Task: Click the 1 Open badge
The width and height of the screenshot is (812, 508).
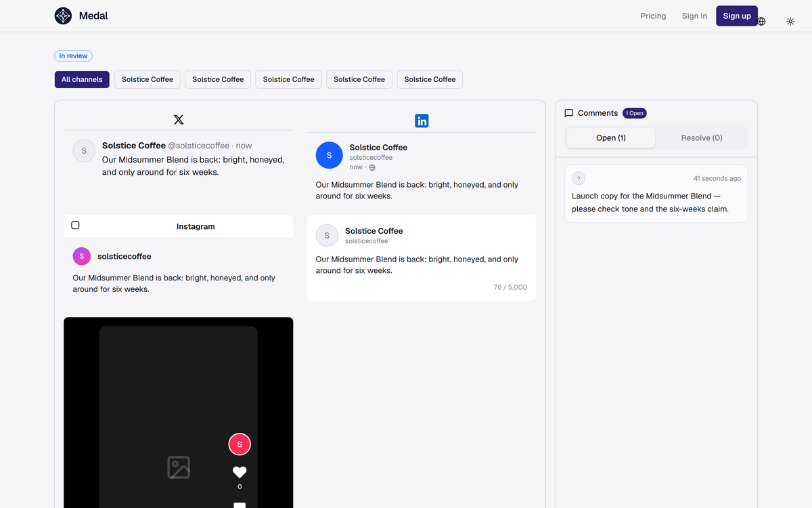Action: pos(635,113)
